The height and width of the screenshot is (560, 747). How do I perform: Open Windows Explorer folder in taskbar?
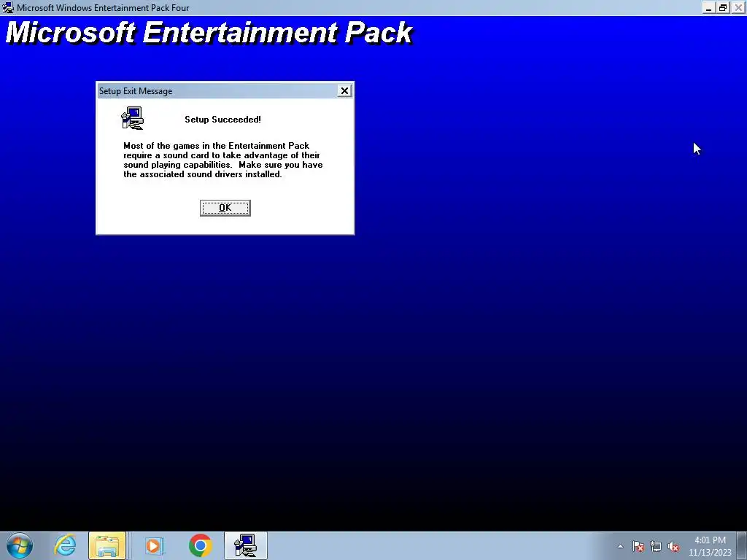(107, 545)
